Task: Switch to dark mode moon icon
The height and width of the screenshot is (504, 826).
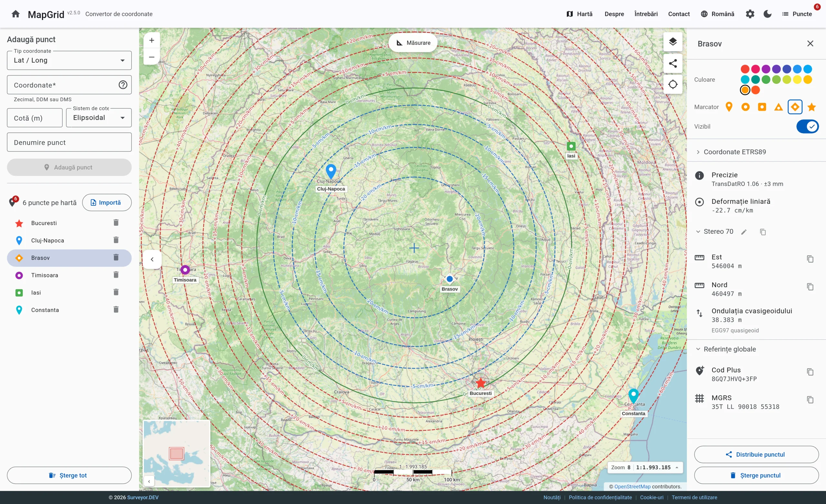Action: [767, 14]
